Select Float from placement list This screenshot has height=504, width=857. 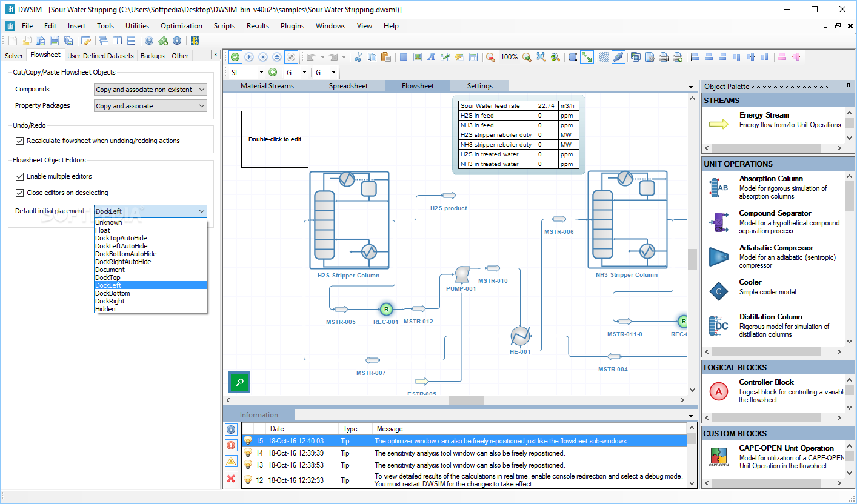tap(150, 230)
